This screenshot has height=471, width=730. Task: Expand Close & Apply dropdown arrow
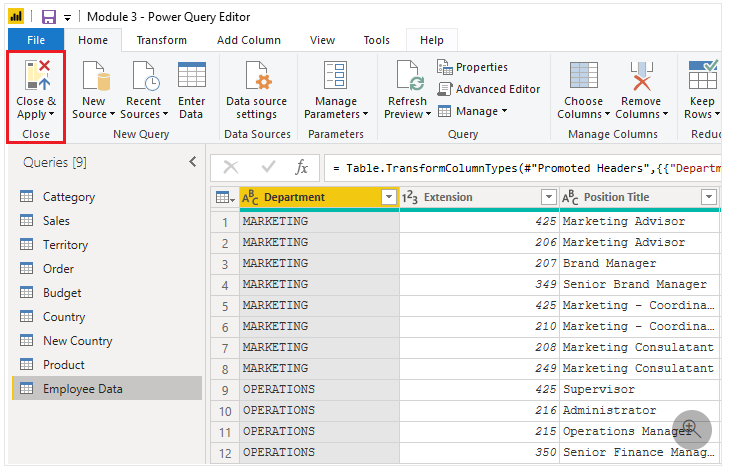click(x=51, y=114)
